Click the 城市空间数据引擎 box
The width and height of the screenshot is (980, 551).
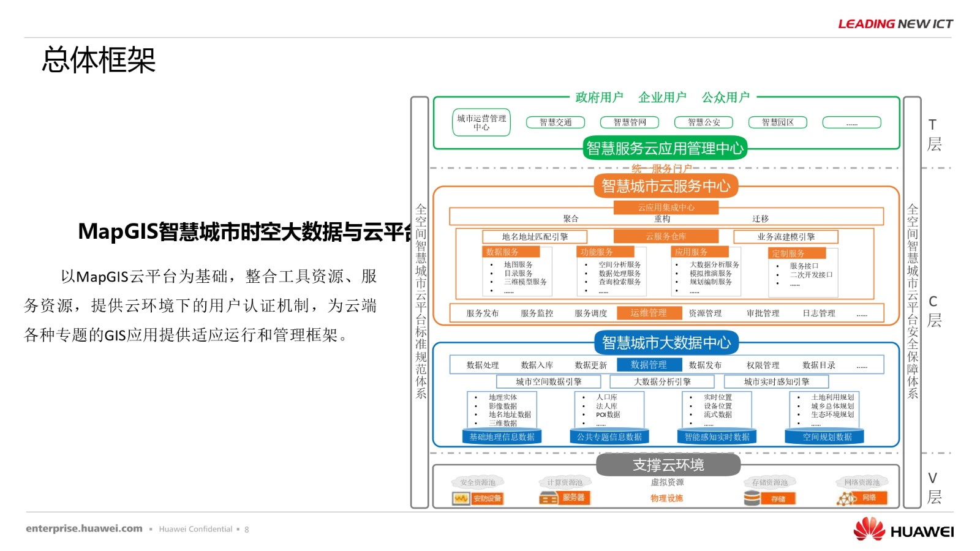[548, 382]
